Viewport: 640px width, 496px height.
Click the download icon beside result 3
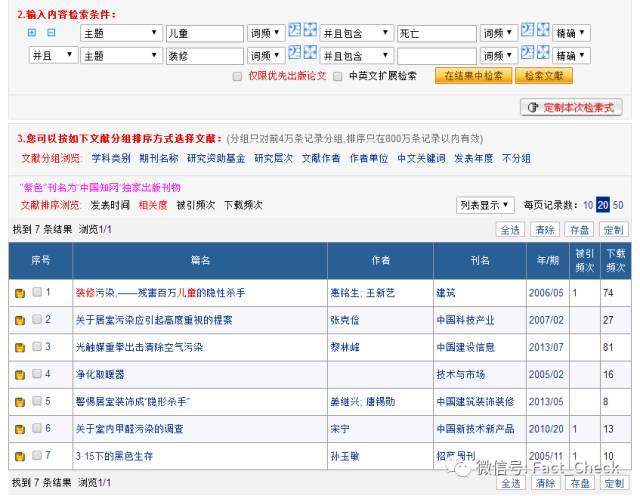[19, 347]
